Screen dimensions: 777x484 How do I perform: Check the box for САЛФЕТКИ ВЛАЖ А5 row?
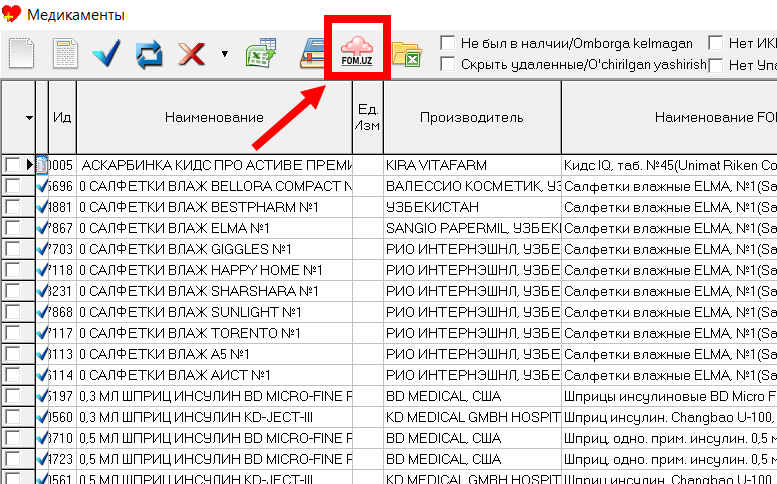click(12, 355)
